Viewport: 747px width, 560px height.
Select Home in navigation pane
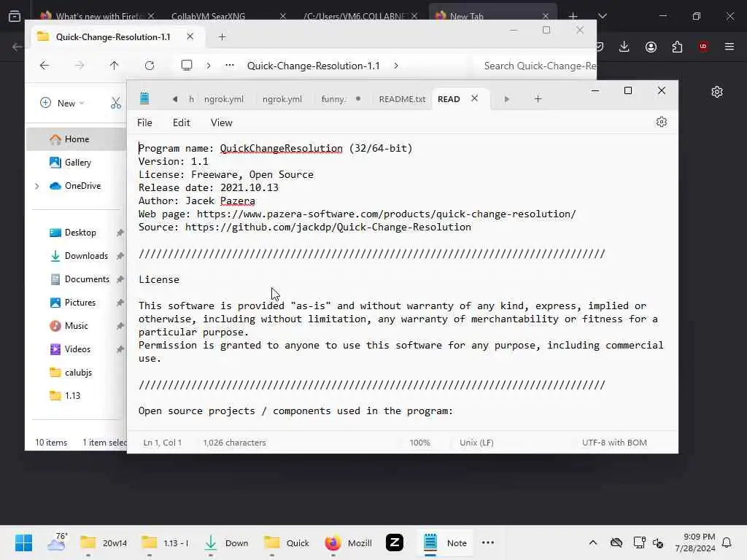pos(77,139)
